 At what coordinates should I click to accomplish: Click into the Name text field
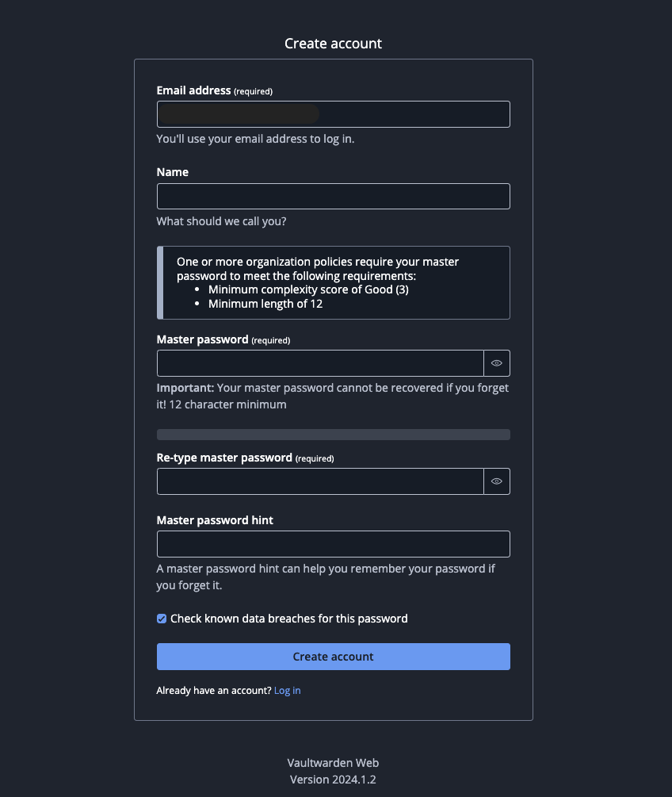[333, 196]
